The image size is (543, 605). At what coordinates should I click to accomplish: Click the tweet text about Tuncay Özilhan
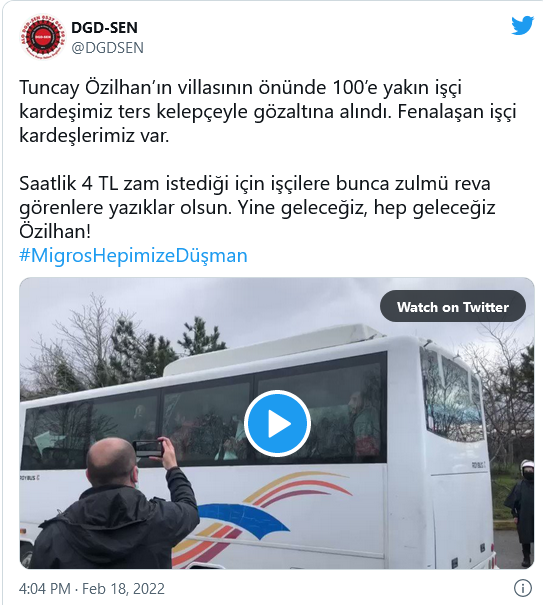click(267, 112)
